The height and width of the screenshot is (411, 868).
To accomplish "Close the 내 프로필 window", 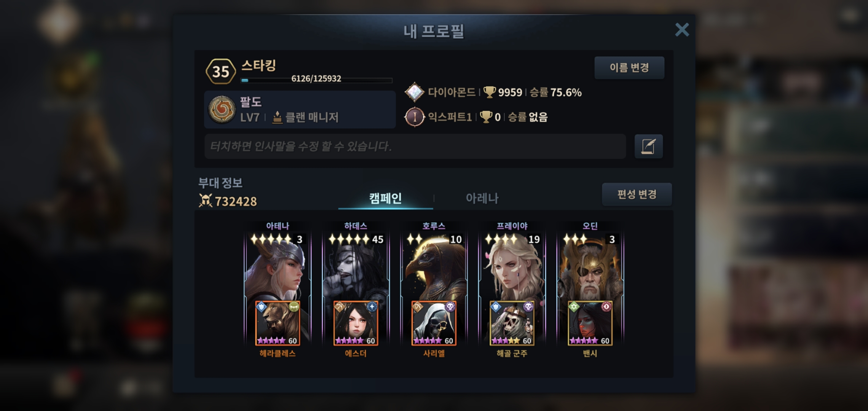I will pyautogui.click(x=682, y=29).
